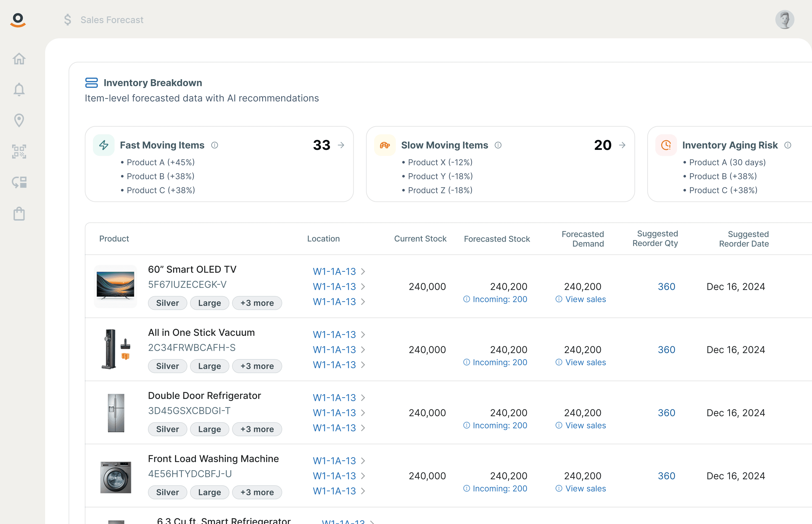Click the notifications bell icon
Screen dimensions: 812x524
tap(19, 90)
